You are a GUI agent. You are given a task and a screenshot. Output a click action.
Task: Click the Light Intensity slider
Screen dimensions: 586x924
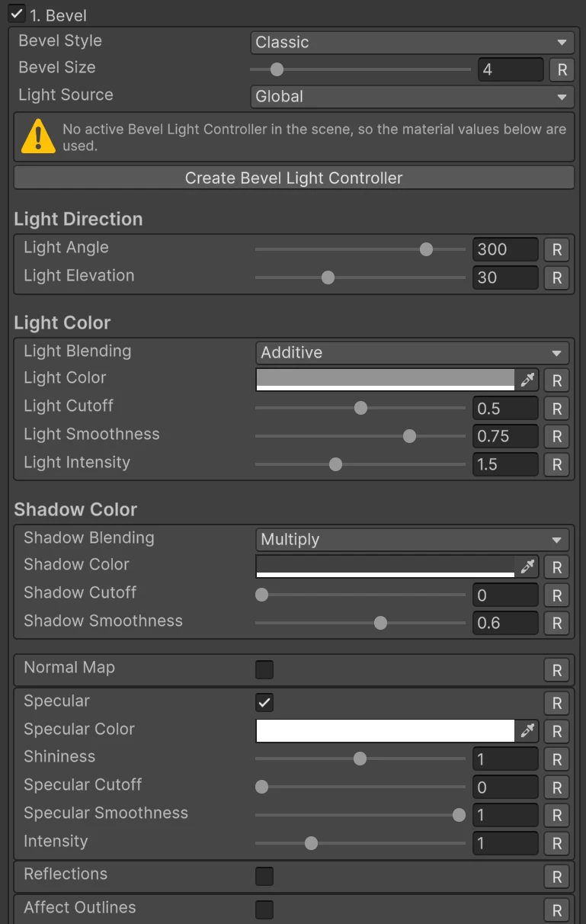click(360, 464)
